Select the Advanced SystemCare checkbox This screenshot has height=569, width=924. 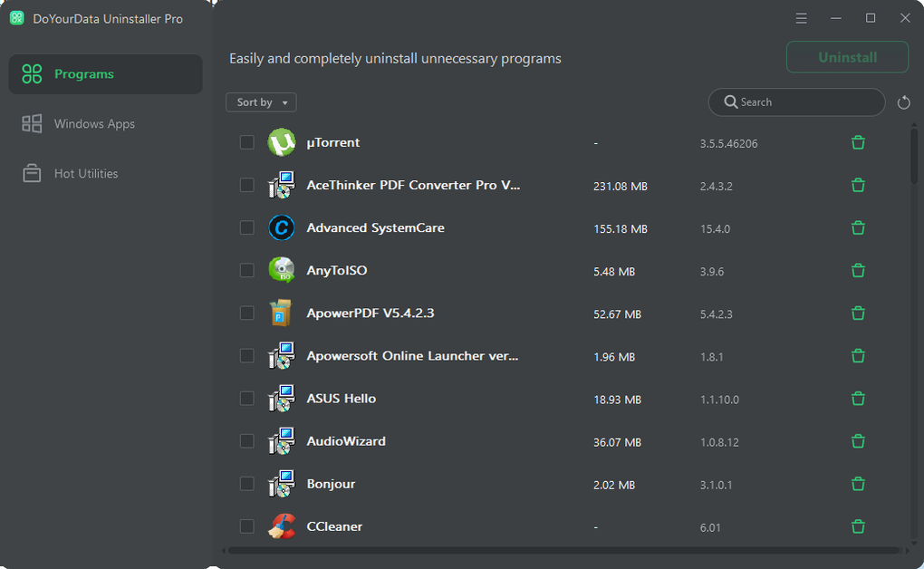click(247, 227)
